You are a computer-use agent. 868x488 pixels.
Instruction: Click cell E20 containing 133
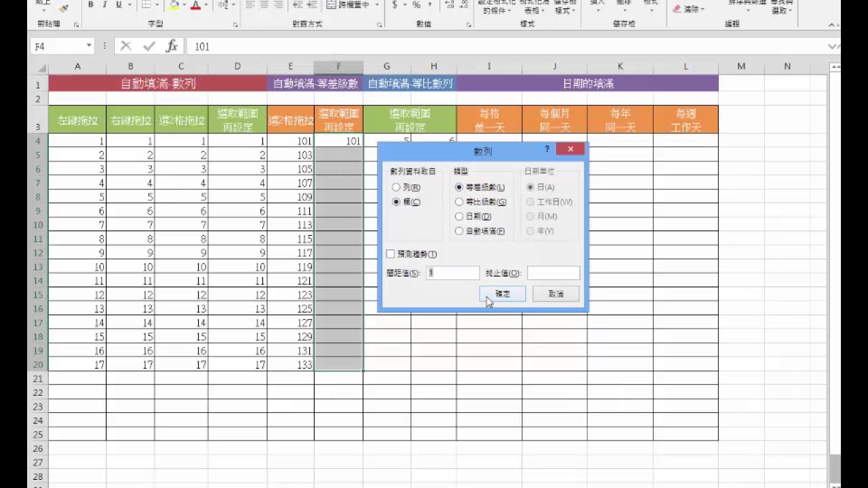pos(291,365)
